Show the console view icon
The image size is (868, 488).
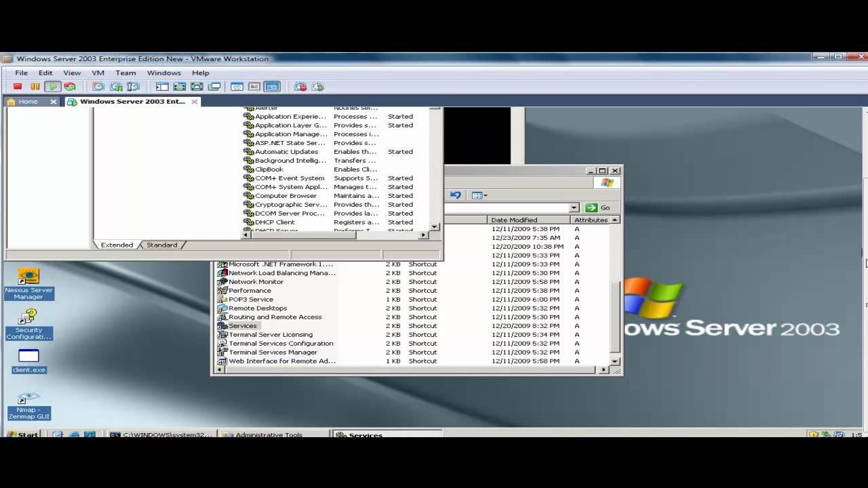[272, 87]
